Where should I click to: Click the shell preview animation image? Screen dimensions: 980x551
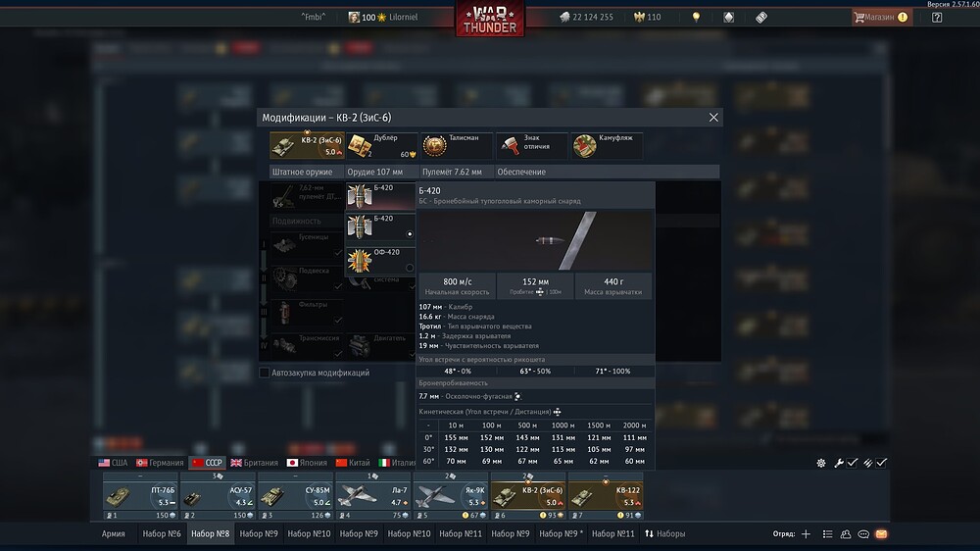[535, 241]
